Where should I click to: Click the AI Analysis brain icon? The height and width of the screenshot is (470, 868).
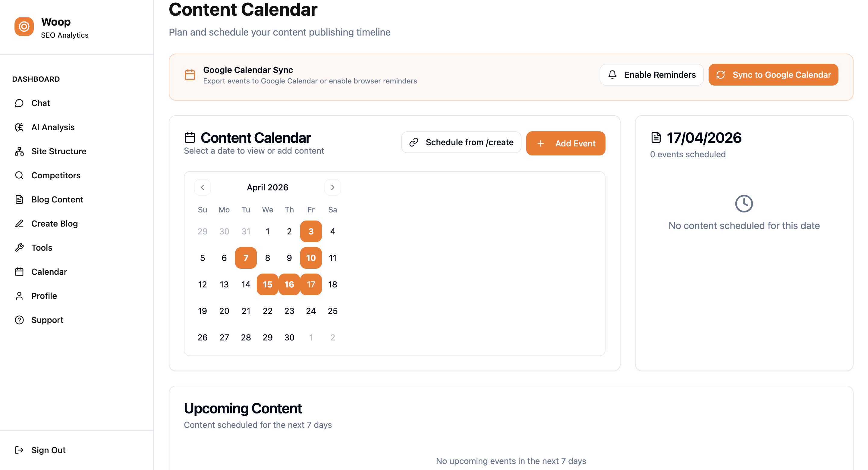19,127
